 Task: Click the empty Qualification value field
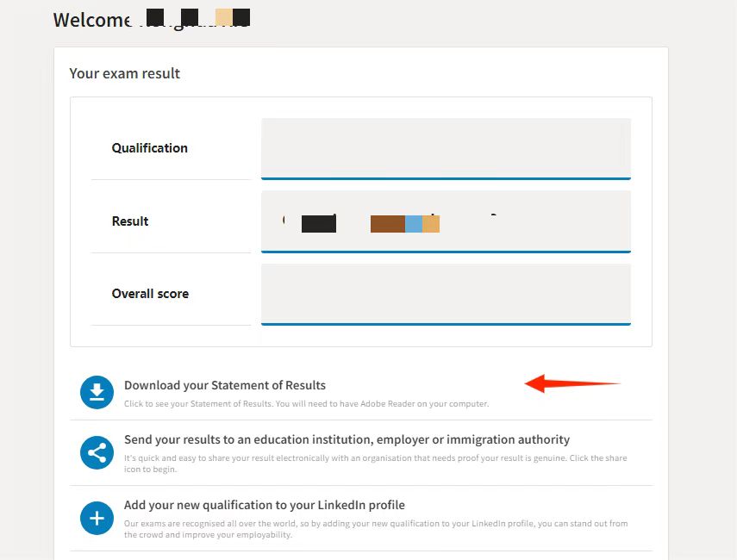pyautogui.click(x=446, y=148)
